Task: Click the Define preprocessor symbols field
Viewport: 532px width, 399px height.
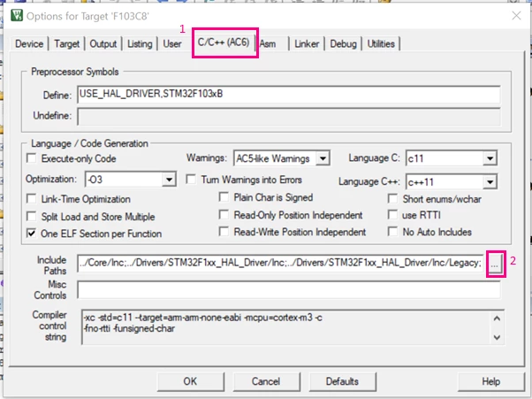Action: point(289,94)
